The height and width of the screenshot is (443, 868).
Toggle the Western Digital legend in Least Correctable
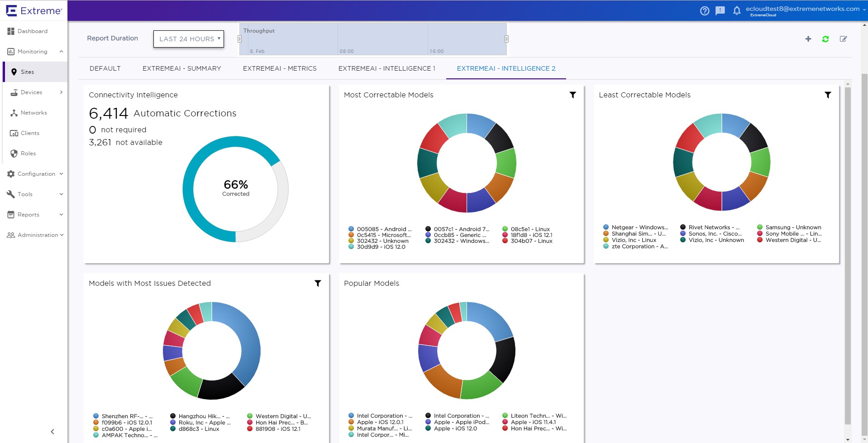(789, 240)
